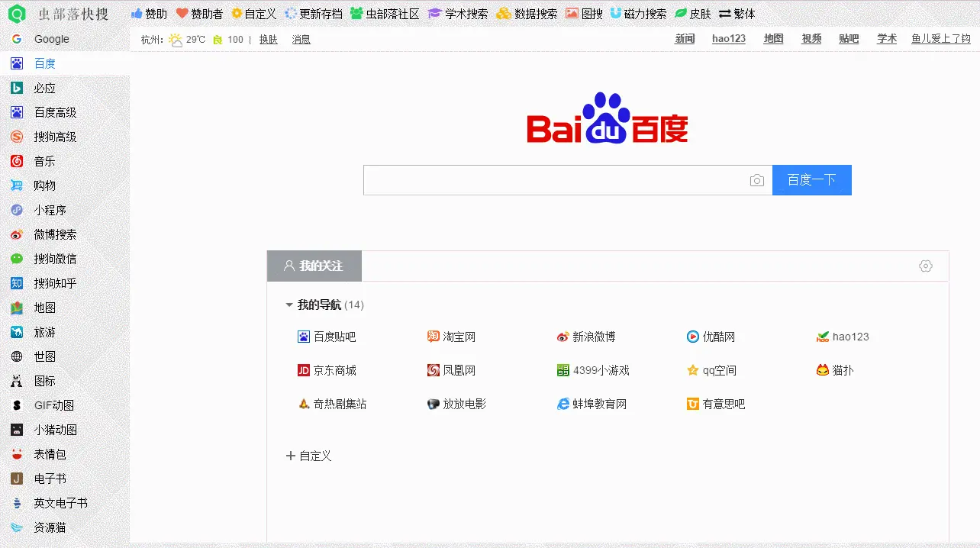
Task: Click the 消息 link
Action: pos(301,40)
